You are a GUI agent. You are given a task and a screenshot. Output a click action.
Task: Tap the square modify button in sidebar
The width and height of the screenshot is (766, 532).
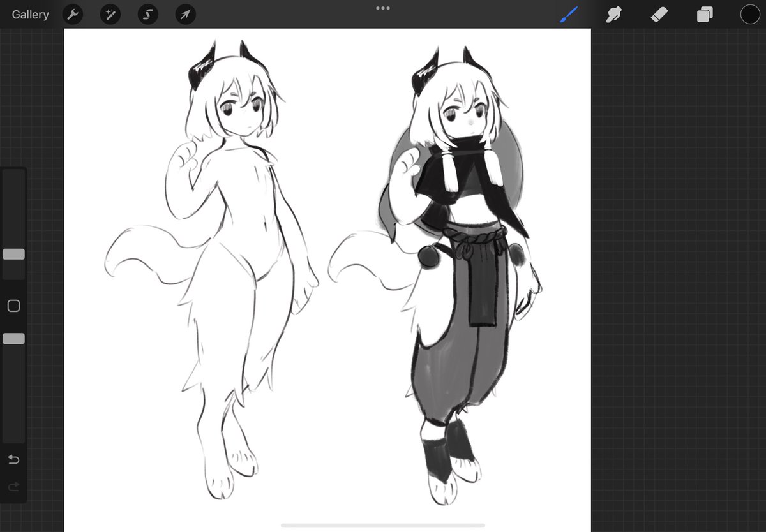(13, 306)
